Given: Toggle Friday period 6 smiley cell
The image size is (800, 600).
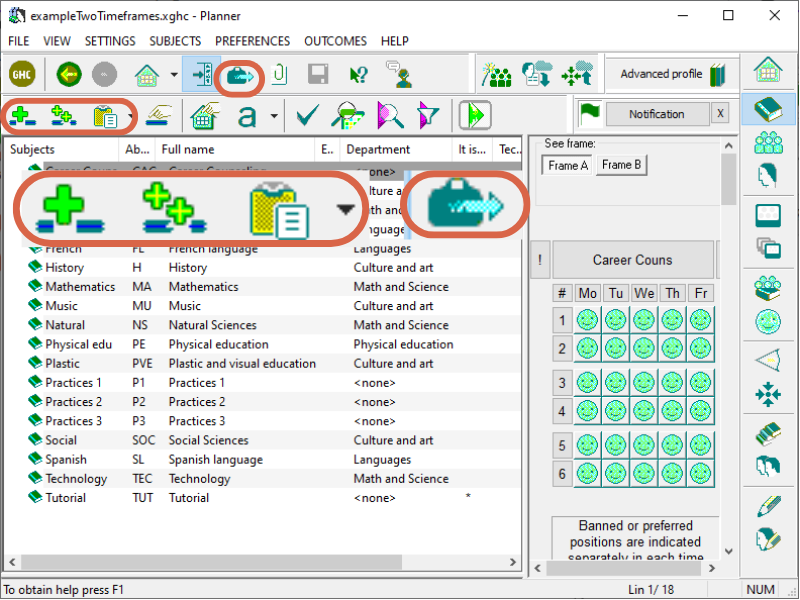Looking at the screenshot, I should [x=701, y=473].
